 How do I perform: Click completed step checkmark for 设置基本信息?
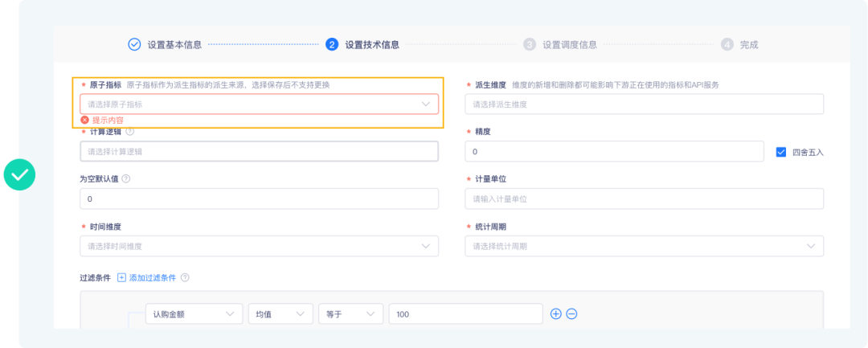coord(134,44)
